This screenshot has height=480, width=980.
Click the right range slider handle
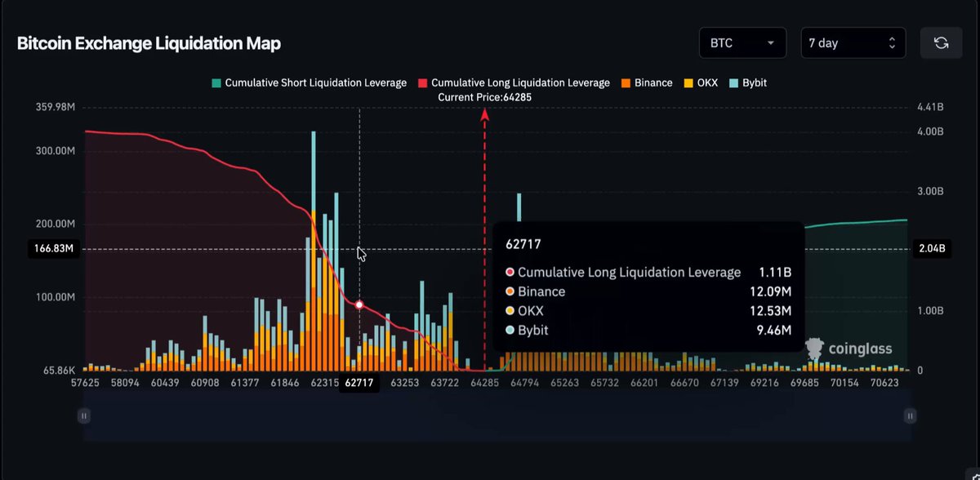(911, 416)
